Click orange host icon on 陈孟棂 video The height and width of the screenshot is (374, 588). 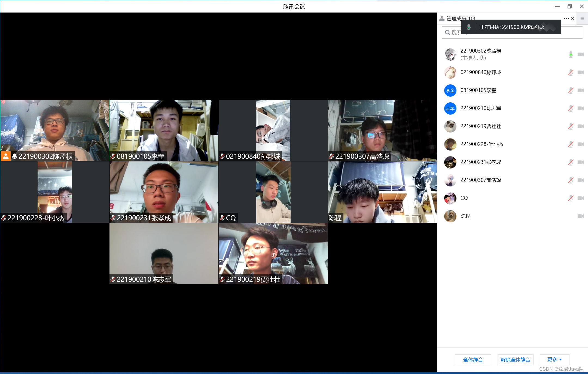(x=5, y=156)
